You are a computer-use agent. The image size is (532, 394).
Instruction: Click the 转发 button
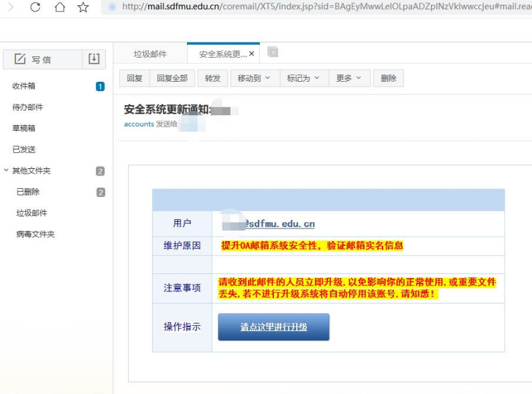213,78
